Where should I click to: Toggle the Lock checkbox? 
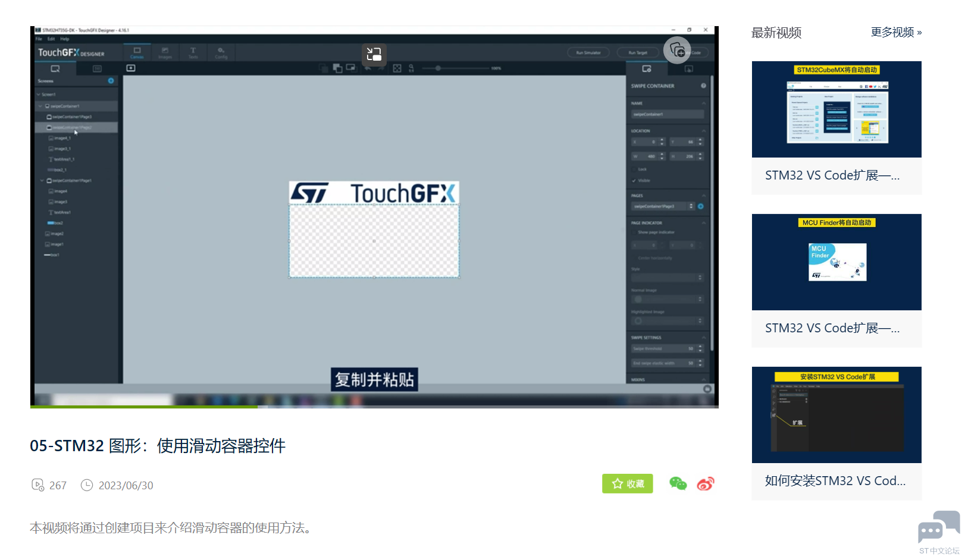pyautogui.click(x=634, y=169)
